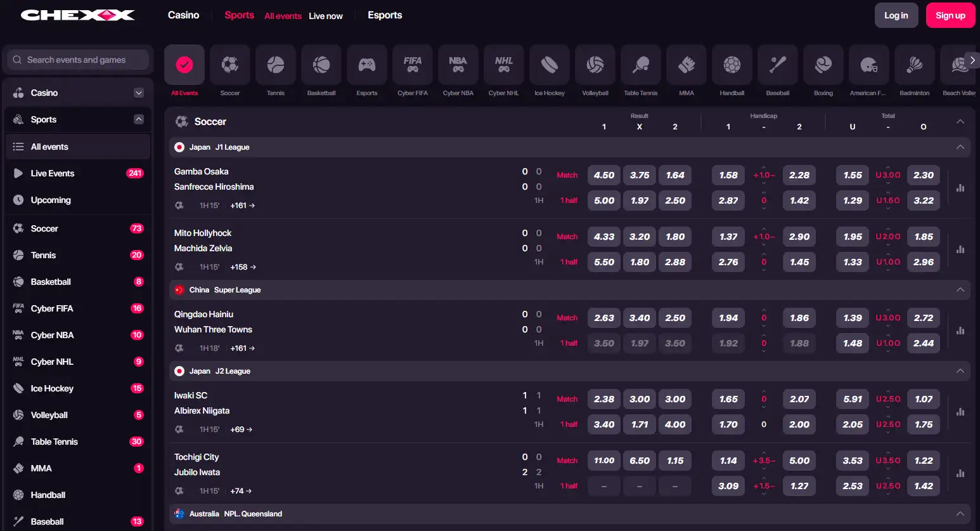Open All events in sidebar
980x531 pixels.
tap(78, 147)
